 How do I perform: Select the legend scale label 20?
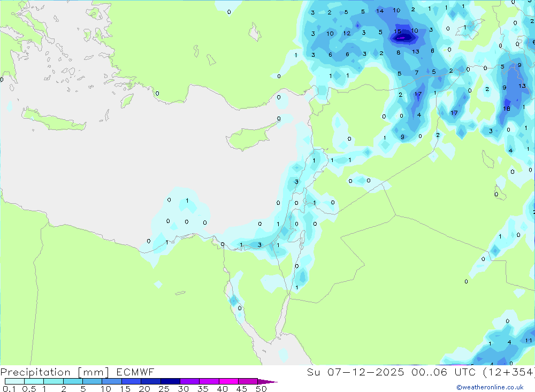(144, 389)
